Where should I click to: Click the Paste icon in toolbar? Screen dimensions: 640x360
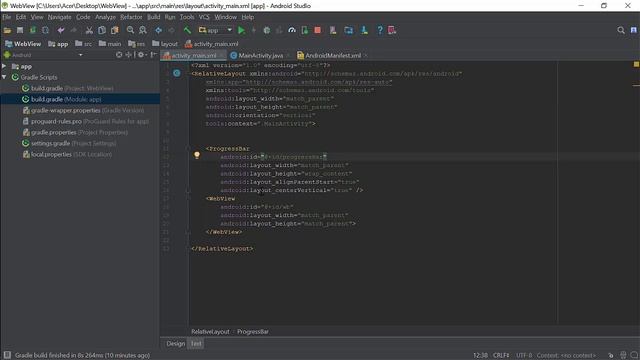click(115, 30)
